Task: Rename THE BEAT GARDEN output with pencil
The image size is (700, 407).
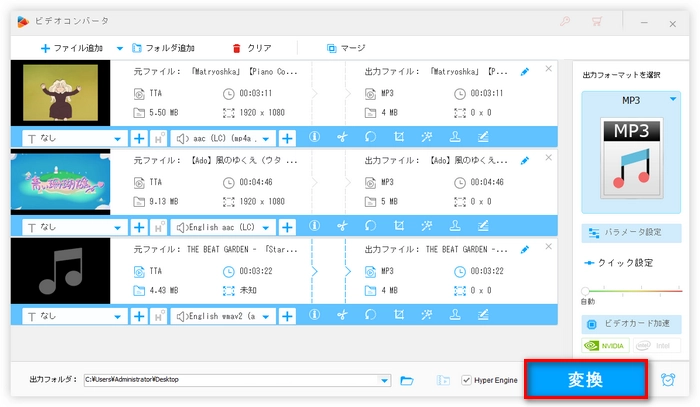Action: tap(525, 249)
